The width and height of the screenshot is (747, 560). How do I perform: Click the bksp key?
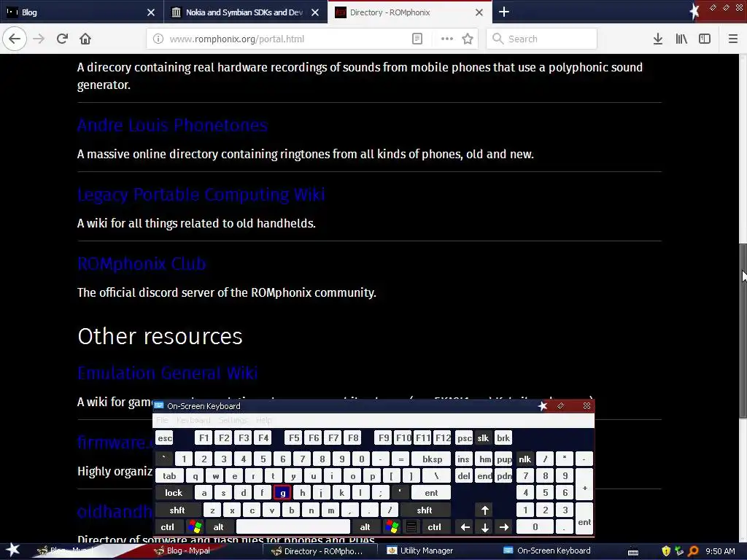(432, 459)
